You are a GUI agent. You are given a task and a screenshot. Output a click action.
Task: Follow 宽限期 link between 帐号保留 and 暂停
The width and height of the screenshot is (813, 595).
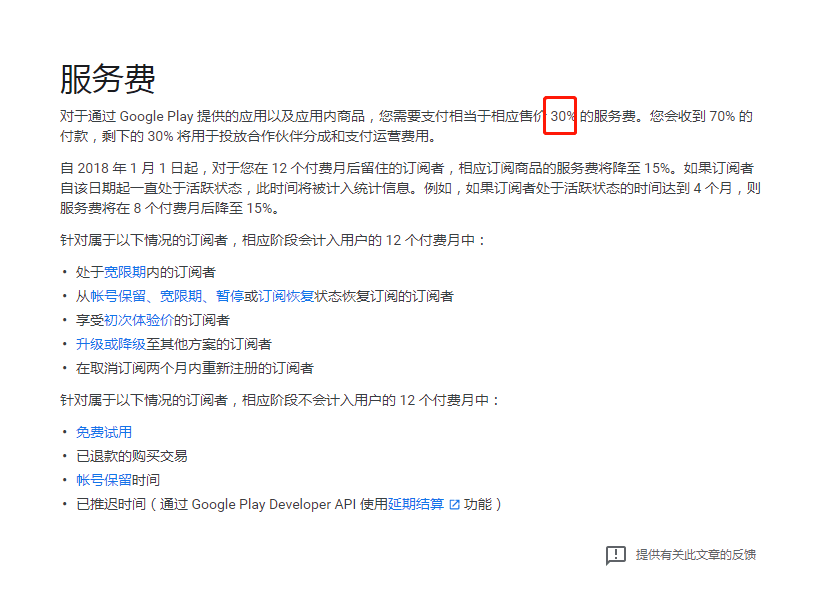181,296
